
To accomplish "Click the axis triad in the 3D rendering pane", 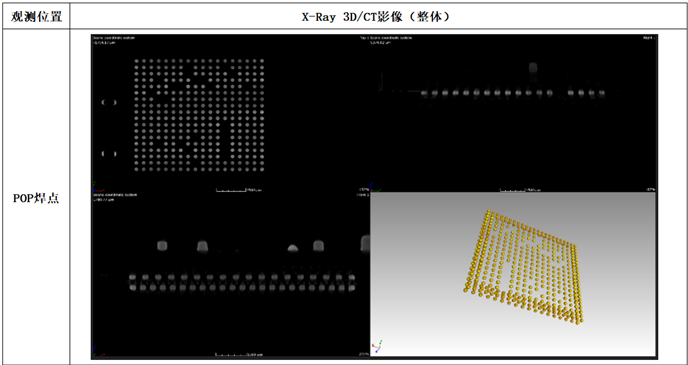I will click(377, 347).
